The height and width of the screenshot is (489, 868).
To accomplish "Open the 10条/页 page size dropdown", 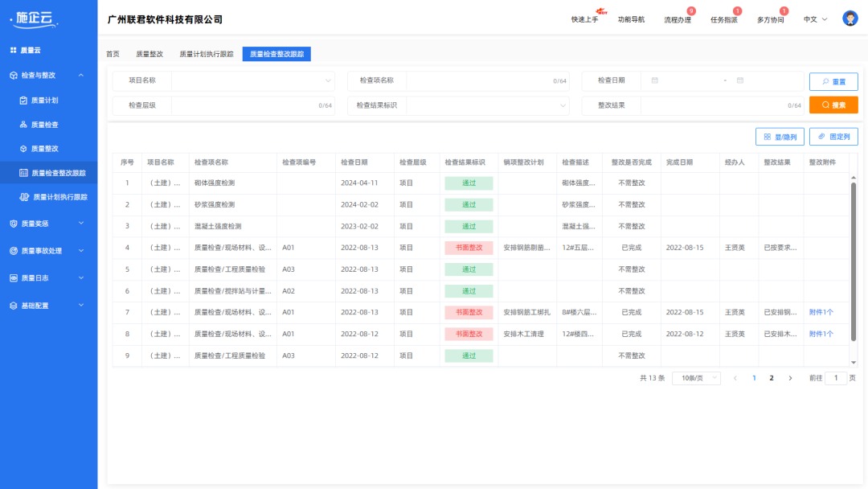I will tap(694, 377).
